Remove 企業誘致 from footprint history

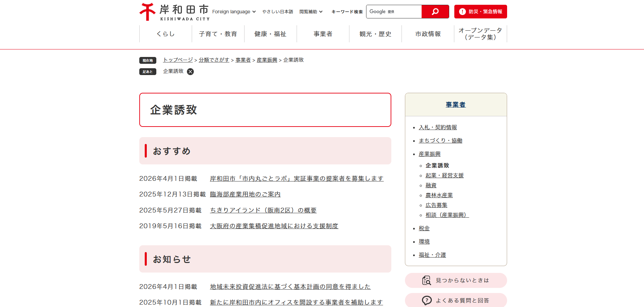190,72
